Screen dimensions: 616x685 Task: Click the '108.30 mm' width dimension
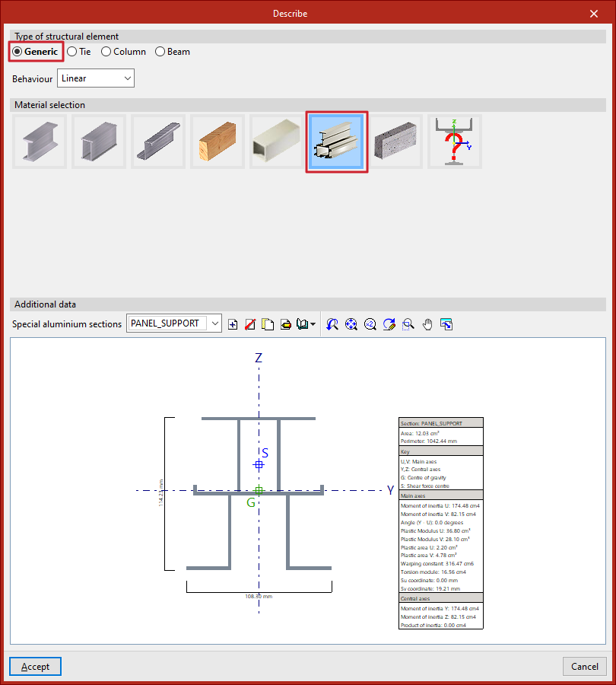[x=259, y=596]
